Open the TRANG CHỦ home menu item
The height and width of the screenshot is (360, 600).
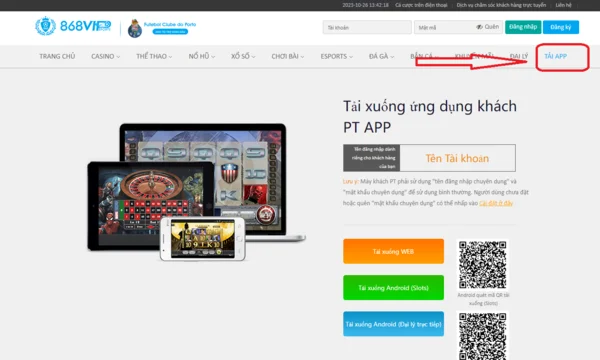[57, 56]
